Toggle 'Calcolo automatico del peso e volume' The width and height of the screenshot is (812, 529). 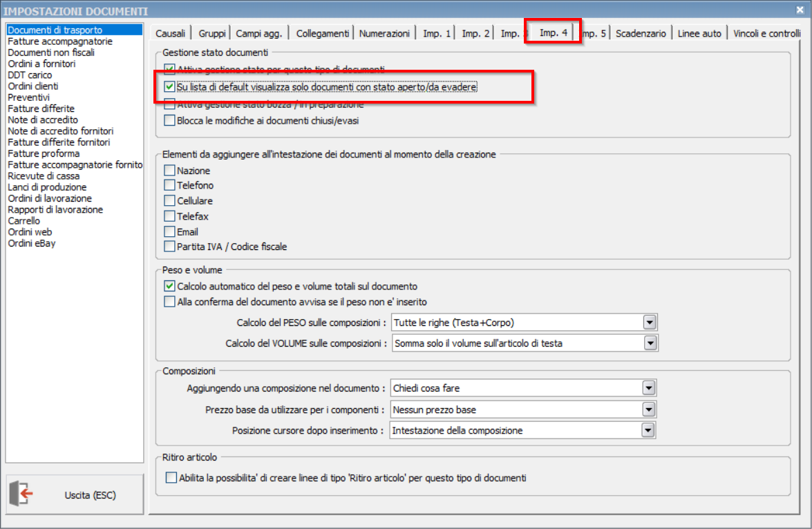[169, 286]
